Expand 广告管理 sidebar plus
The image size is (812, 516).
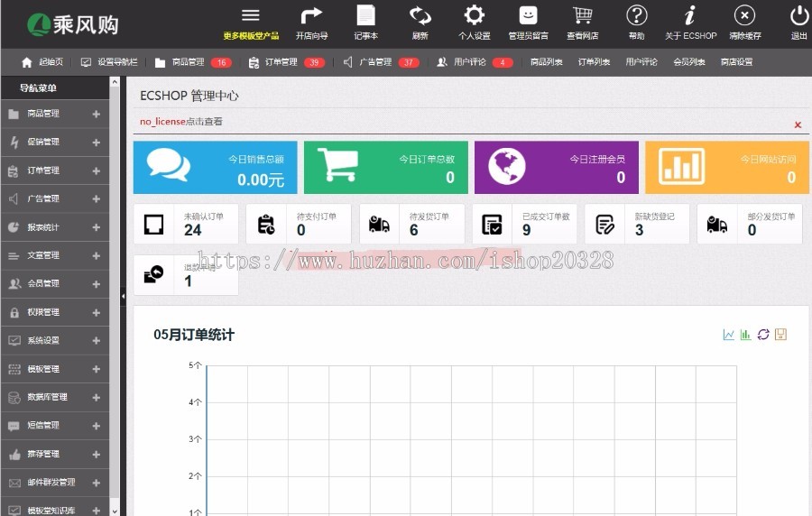click(x=97, y=198)
